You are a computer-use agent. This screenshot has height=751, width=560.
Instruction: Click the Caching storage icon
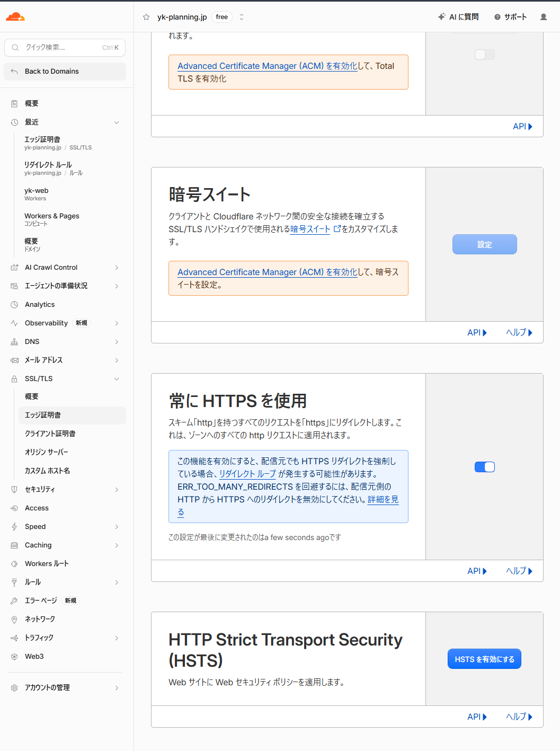point(14,545)
